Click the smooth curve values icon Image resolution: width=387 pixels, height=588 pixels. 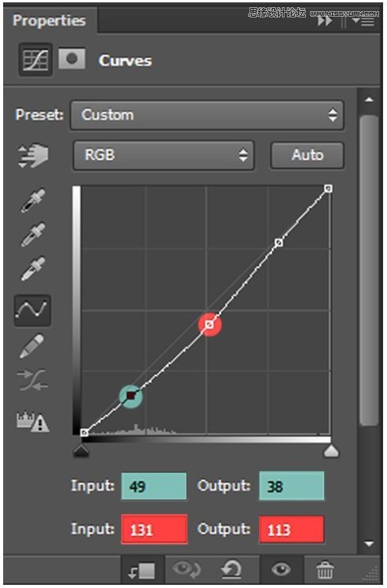pyautogui.click(x=33, y=380)
